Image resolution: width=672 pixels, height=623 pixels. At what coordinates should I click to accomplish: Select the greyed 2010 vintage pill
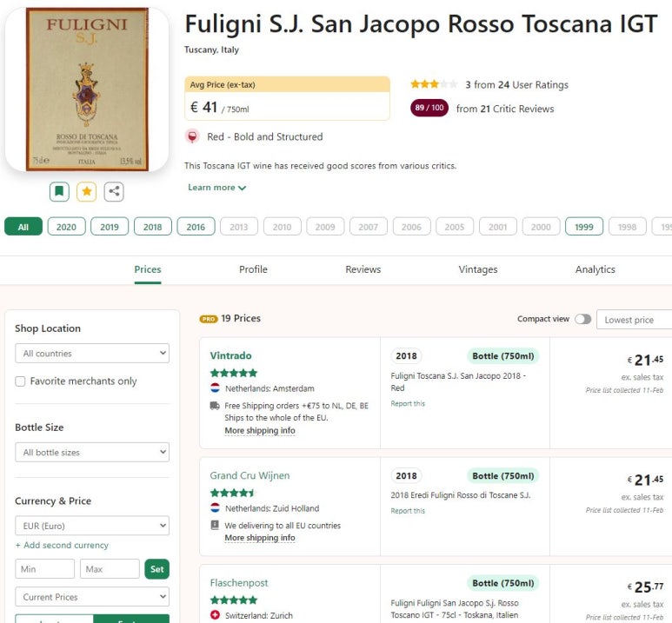click(x=283, y=227)
